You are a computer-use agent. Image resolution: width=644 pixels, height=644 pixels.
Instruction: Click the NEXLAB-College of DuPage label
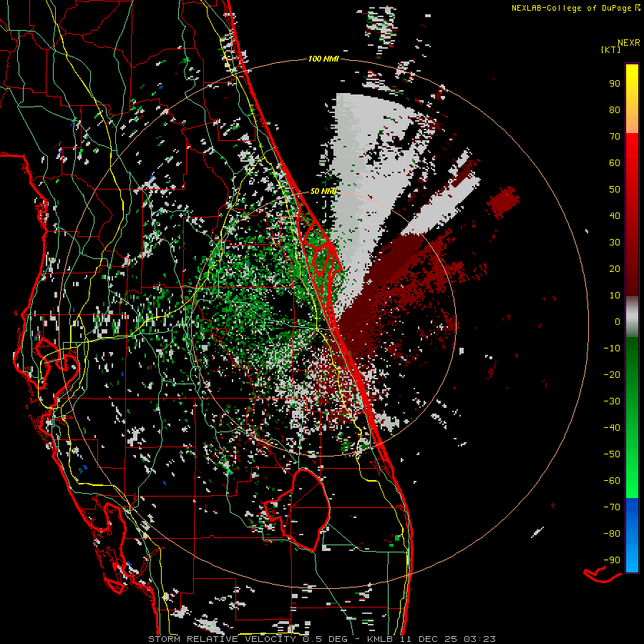[575, 8]
